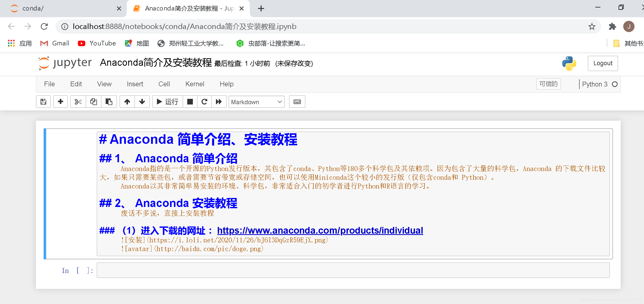Click the empty code cell input

coord(353,270)
